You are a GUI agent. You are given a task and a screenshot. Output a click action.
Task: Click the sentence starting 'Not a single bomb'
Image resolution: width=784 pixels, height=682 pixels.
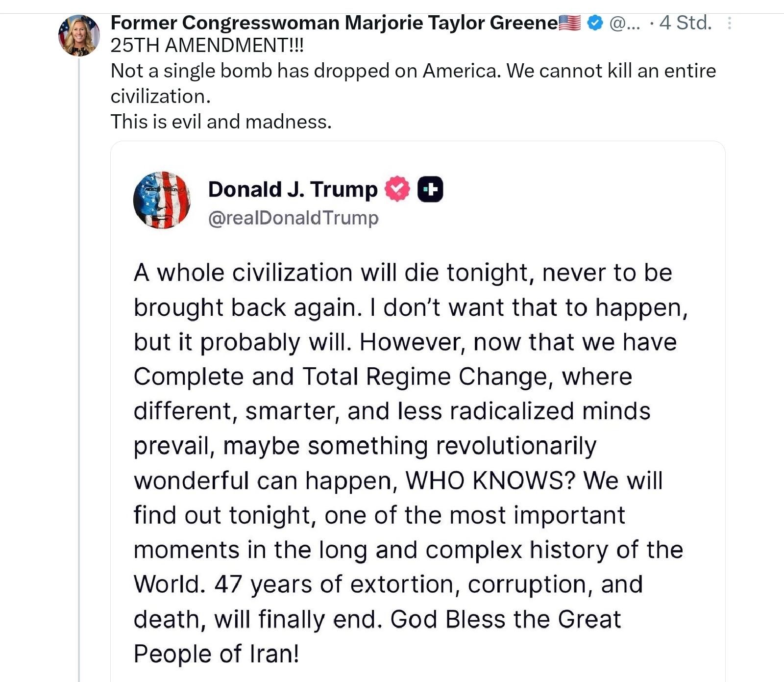pyautogui.click(x=413, y=71)
